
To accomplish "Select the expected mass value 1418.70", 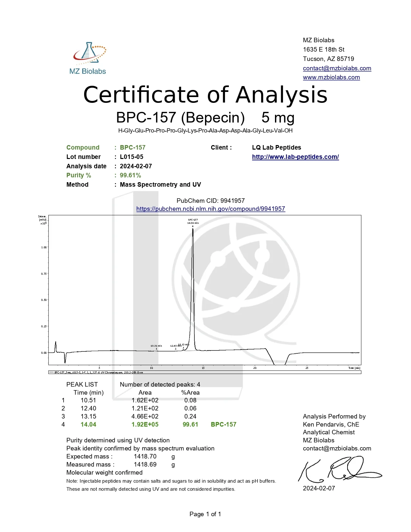I will [x=145, y=457].
